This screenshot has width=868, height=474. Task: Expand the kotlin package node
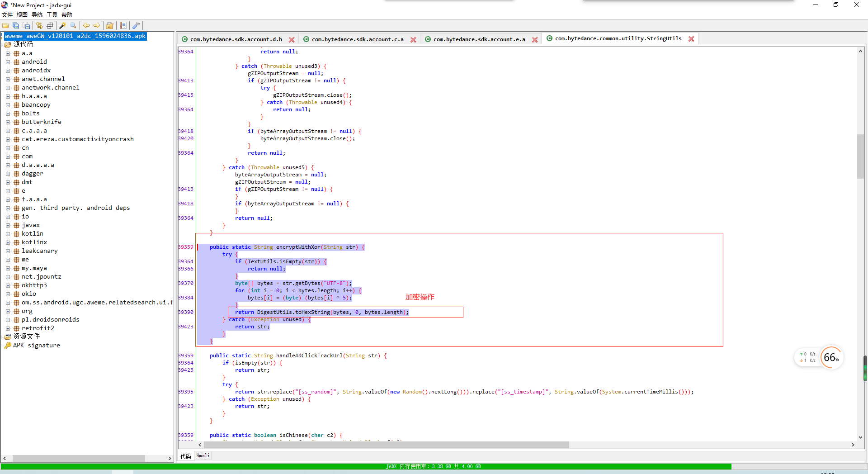pos(8,234)
